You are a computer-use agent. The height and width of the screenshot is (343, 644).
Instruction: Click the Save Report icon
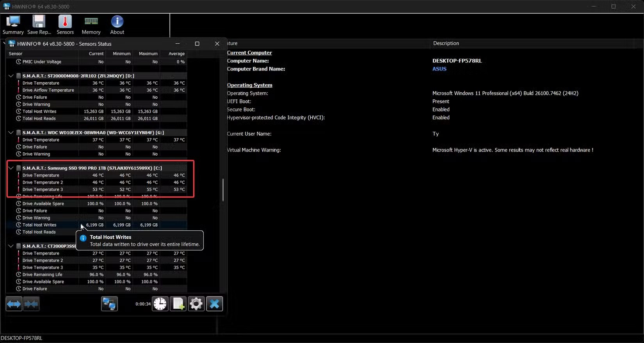(39, 25)
